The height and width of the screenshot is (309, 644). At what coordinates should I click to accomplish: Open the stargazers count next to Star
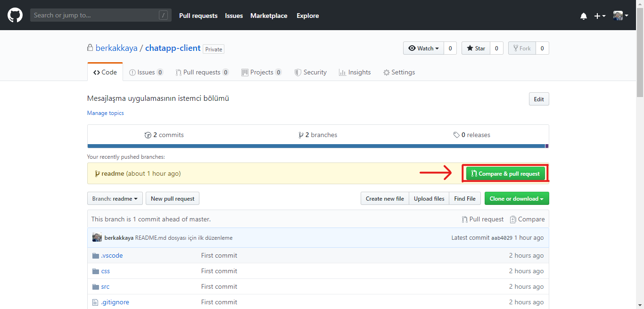496,48
